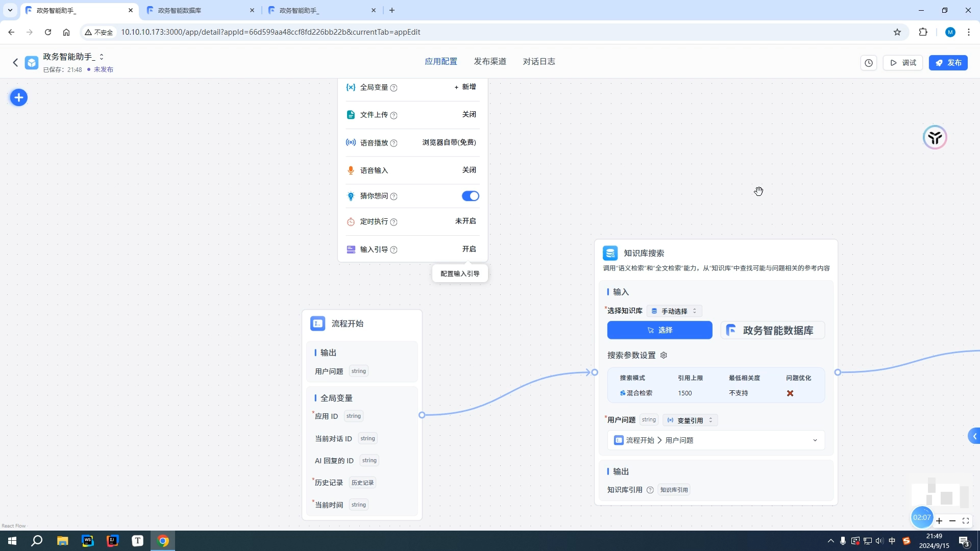Screen dimensions: 980x551
Task: Switch to the 发布渠道 tab
Action: (x=489, y=61)
